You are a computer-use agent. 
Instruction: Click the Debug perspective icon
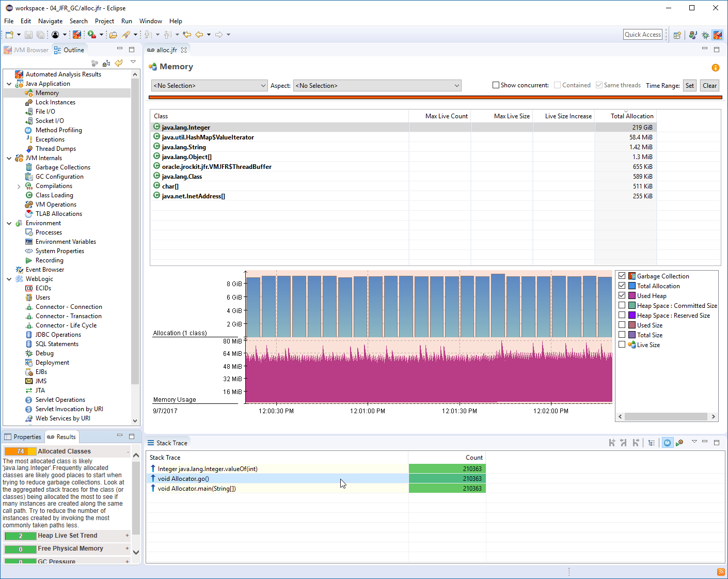point(705,35)
